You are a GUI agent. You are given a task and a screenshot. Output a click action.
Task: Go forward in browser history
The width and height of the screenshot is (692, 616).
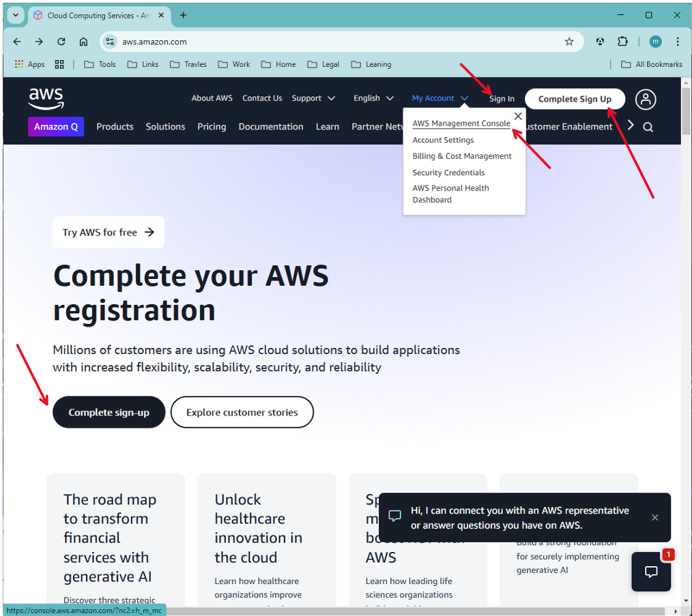click(40, 42)
